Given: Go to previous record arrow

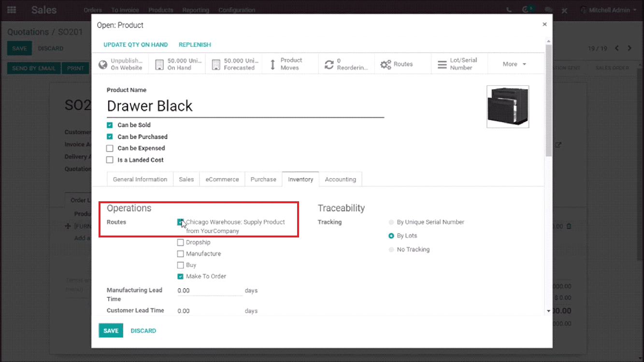Looking at the screenshot, I should tap(617, 48).
